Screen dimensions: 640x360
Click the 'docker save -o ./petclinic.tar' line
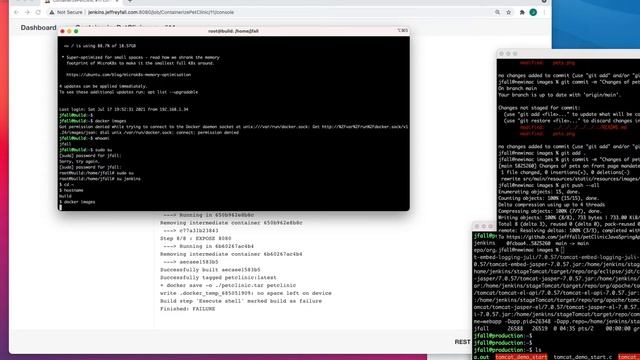(228, 285)
